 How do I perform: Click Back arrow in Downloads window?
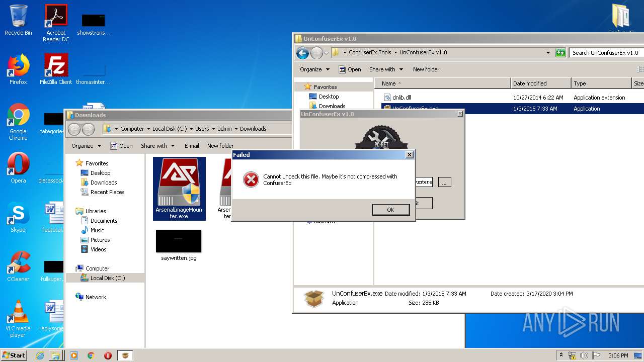(74, 129)
